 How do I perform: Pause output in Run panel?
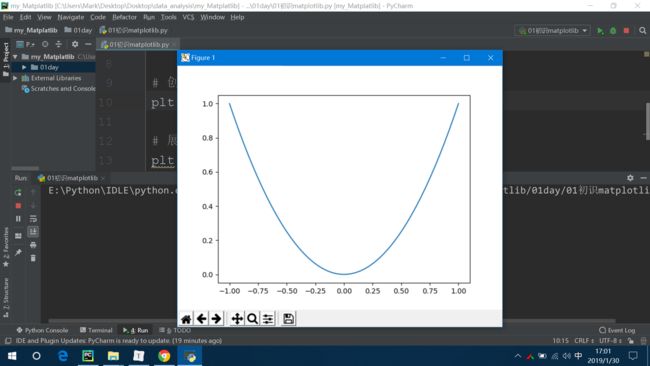click(x=18, y=218)
